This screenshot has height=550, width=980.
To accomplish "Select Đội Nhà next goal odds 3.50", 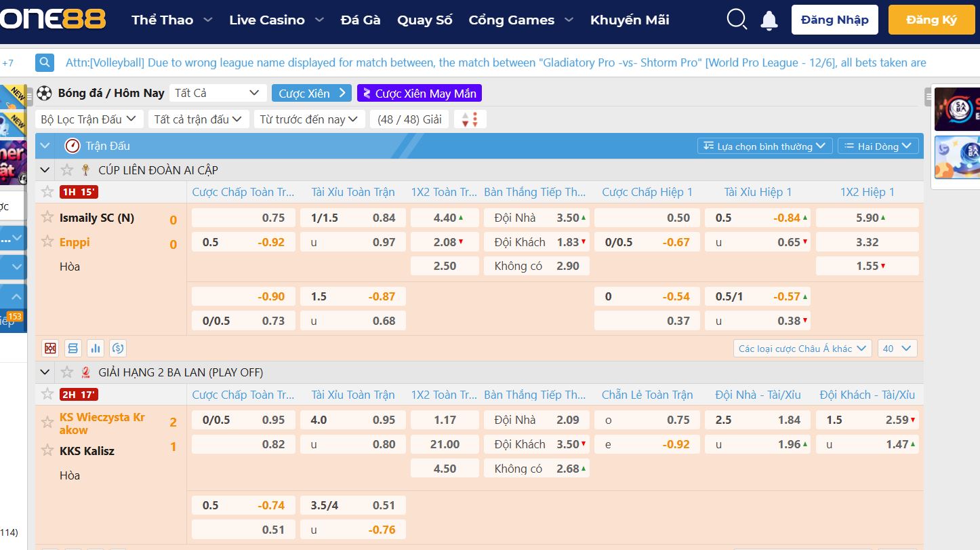I will pyautogui.click(x=536, y=218).
